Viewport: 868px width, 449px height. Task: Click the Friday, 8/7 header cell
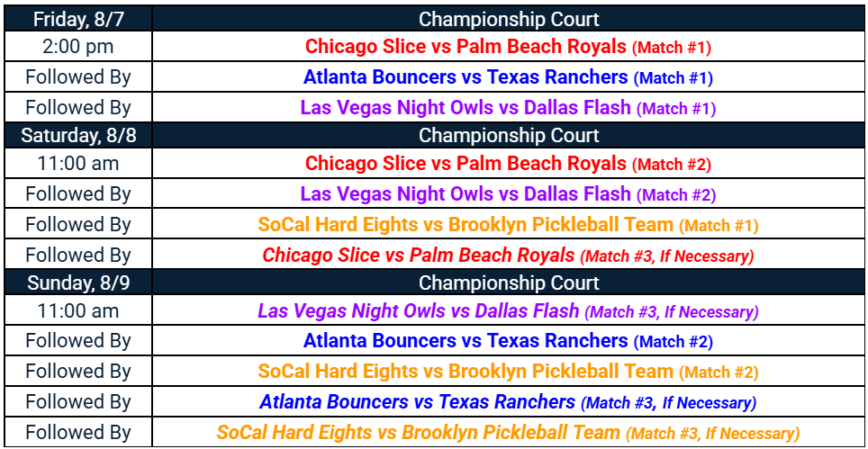[x=78, y=19]
